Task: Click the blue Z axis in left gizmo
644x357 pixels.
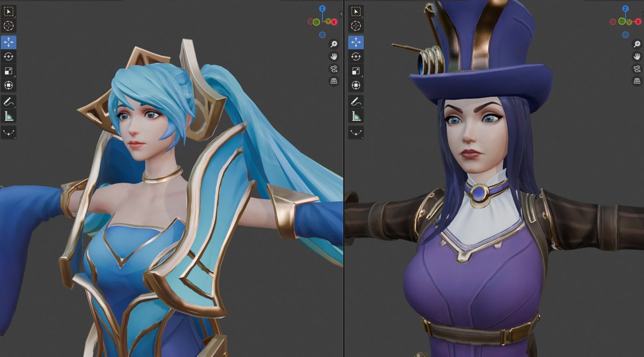Action: click(x=322, y=9)
